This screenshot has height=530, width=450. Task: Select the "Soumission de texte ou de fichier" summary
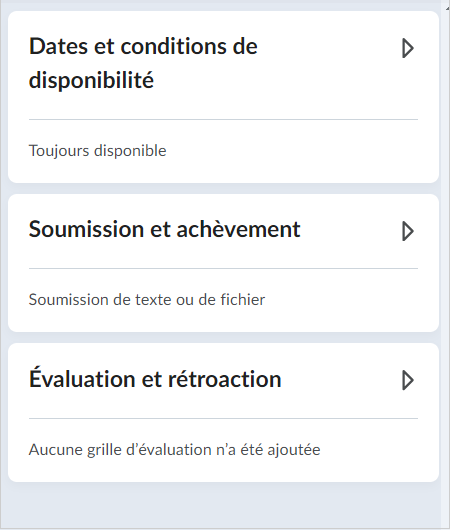(147, 300)
